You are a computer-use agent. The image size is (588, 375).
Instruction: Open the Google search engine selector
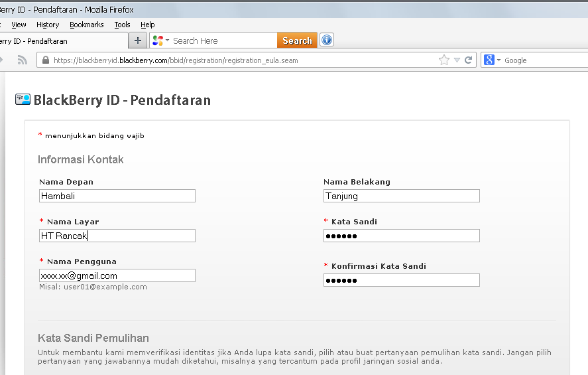tap(493, 60)
